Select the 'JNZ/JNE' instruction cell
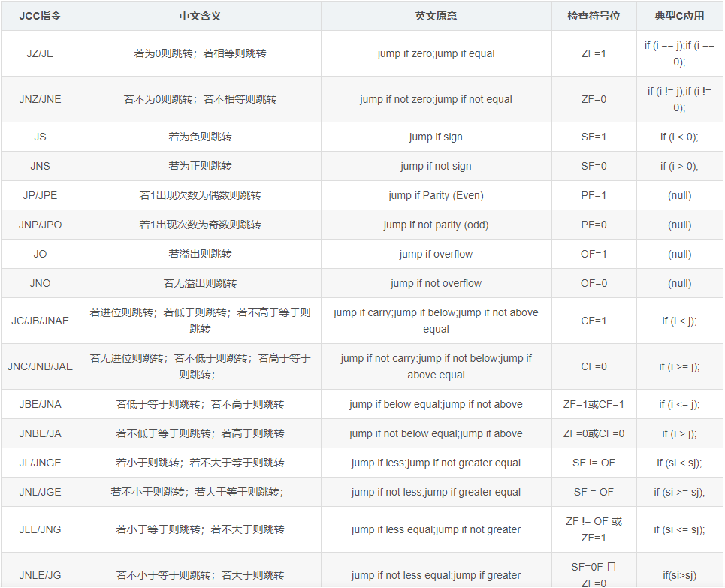The image size is (725, 588). (x=41, y=99)
